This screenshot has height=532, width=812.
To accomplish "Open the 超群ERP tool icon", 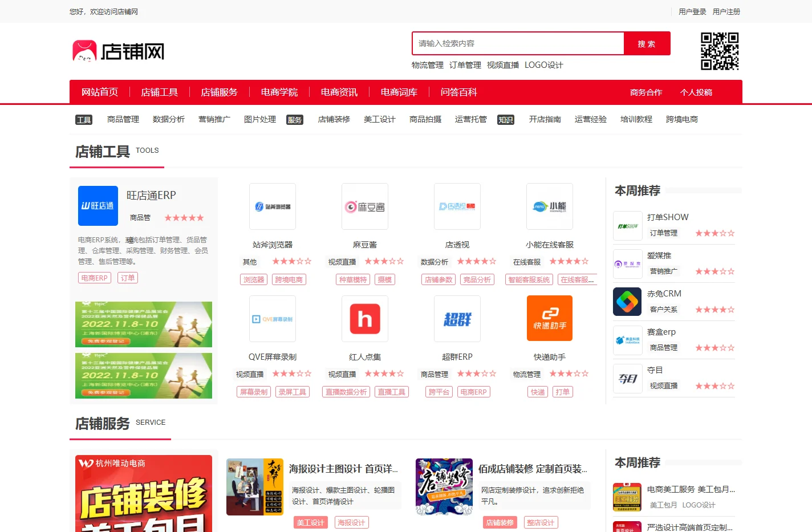I will 457,319.
